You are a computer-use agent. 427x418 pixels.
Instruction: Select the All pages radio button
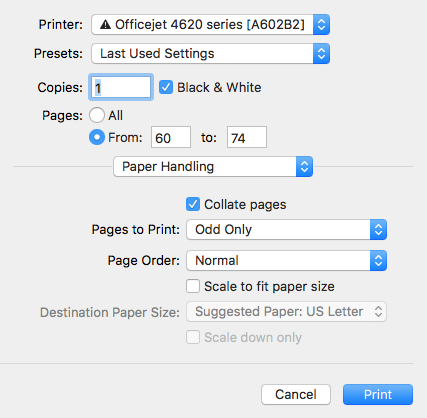(x=97, y=115)
